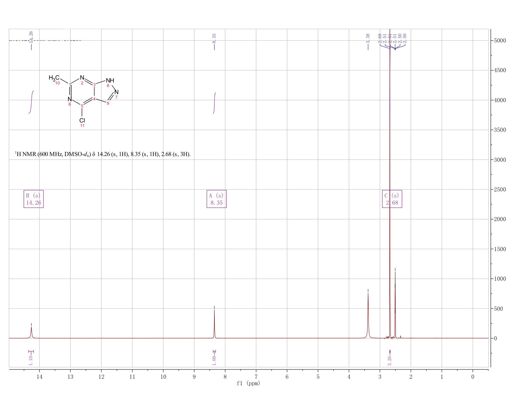Click x-axis tick label 9
The width and height of the screenshot is (532, 411).
pyautogui.click(x=194, y=377)
